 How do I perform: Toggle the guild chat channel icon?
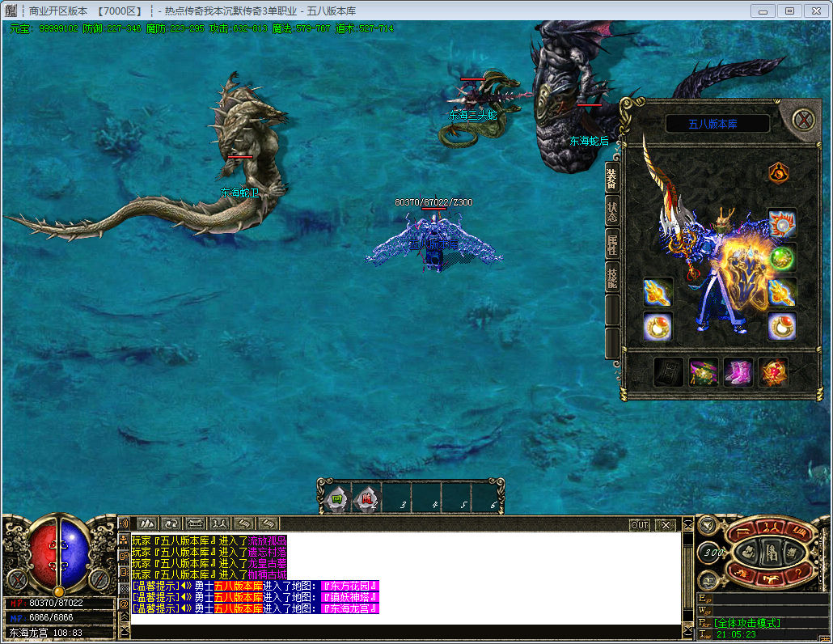tap(124, 556)
